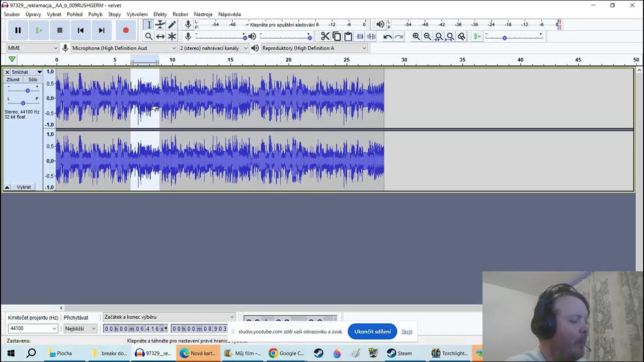Select the Multi-tool asterisk
Viewport: 644px width, 362px height.
172,36
